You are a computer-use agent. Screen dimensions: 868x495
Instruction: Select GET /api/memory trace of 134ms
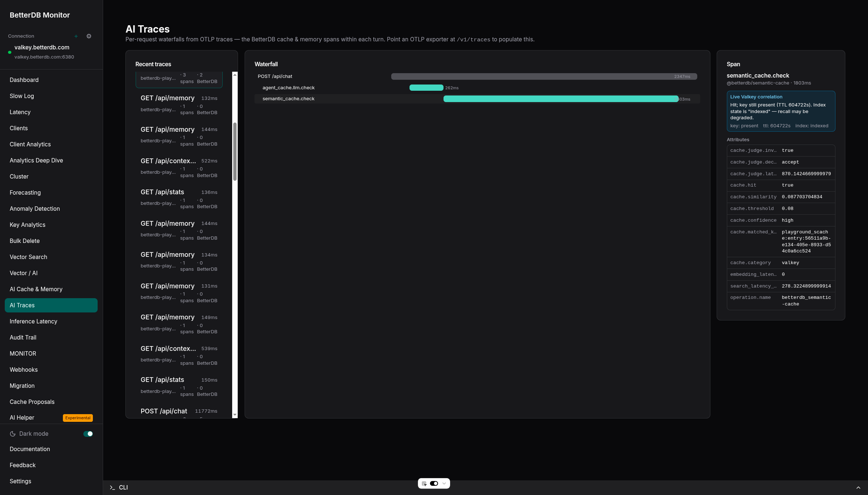tap(179, 262)
